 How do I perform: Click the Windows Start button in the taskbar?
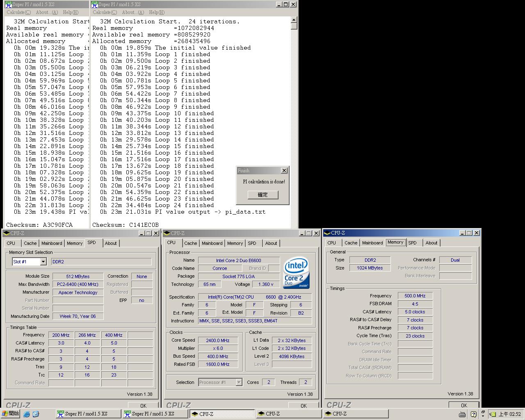coord(10,414)
